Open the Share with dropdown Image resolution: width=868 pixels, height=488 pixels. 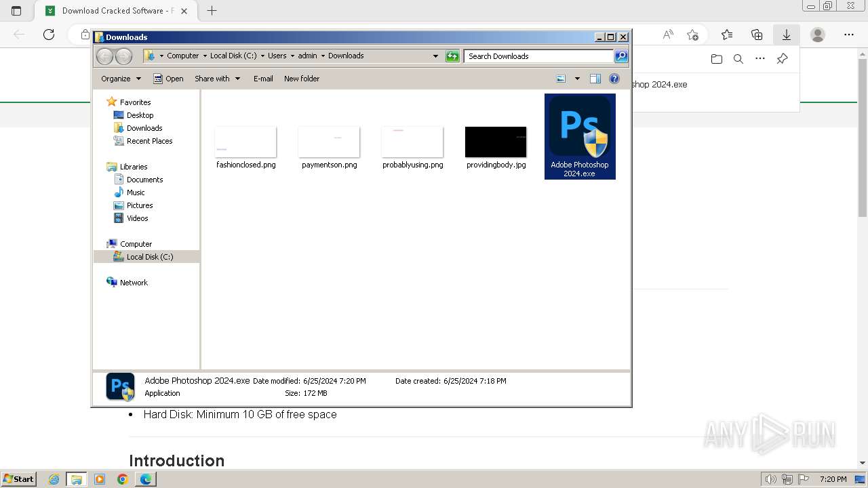(x=217, y=79)
